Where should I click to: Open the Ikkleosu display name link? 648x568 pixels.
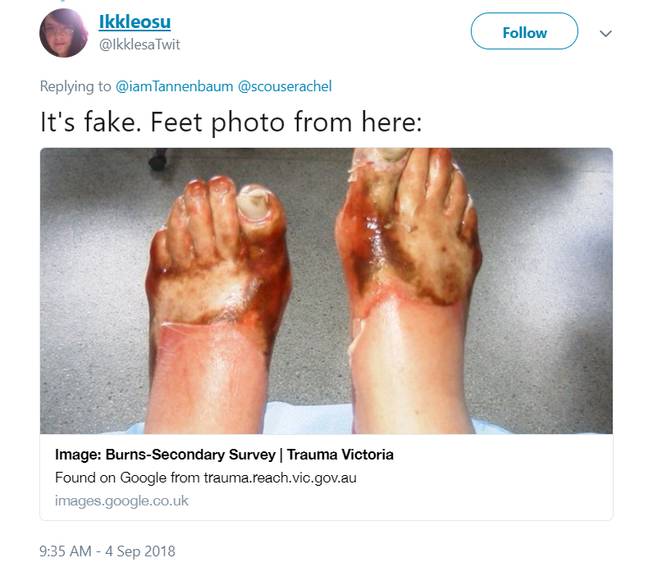tap(135, 21)
